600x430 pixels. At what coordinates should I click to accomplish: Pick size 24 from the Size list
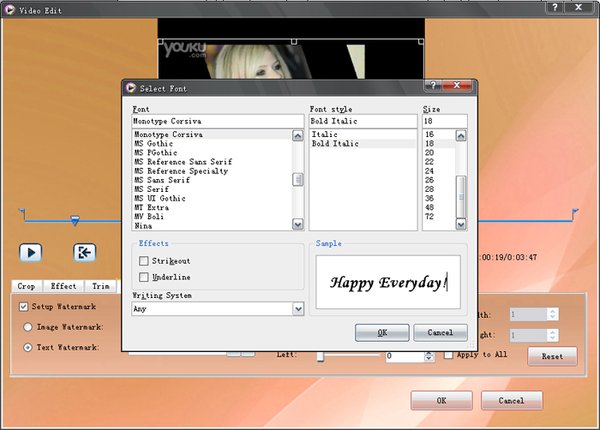(x=431, y=171)
